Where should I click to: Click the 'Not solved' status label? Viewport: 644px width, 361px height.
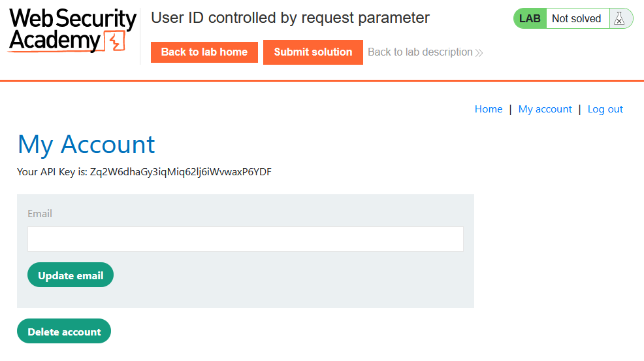tap(576, 19)
